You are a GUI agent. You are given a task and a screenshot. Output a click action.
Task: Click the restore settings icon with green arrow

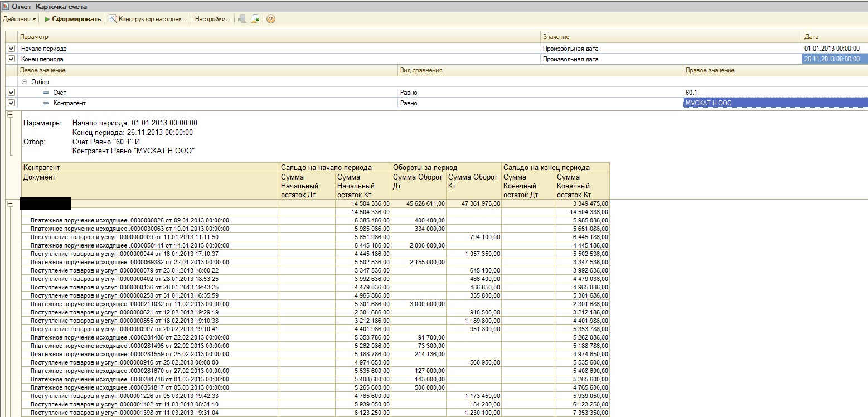point(255,19)
